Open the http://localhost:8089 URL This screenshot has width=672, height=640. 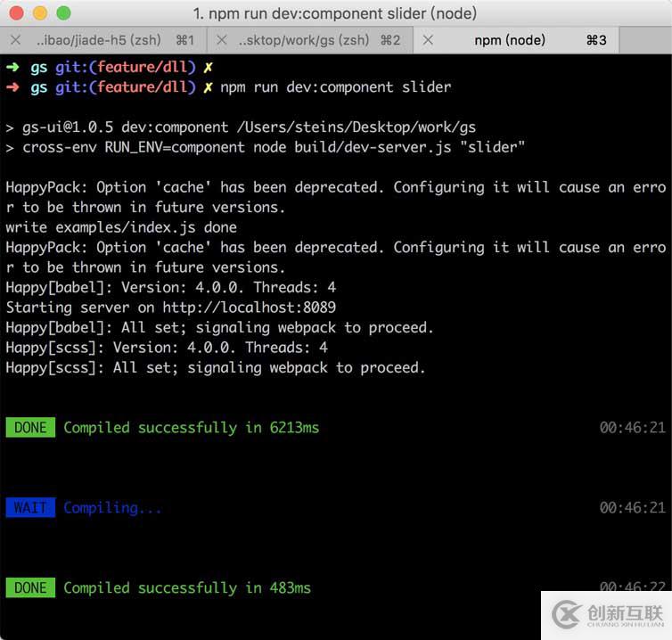pyautogui.click(x=249, y=308)
